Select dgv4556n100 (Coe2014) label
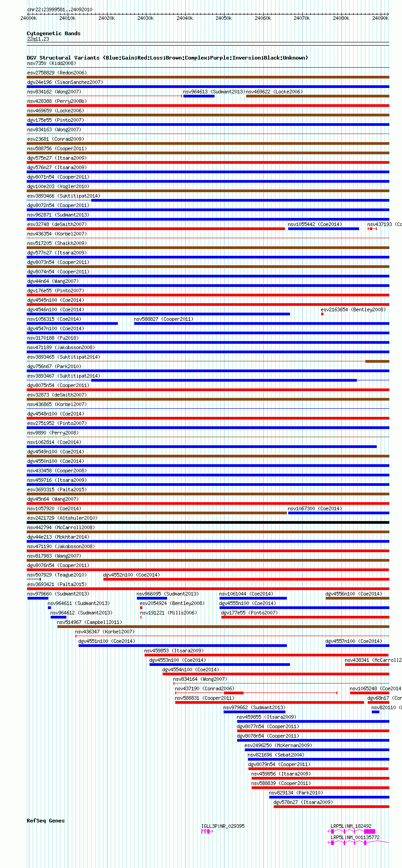The width and height of the screenshot is (402, 868). click(x=354, y=594)
